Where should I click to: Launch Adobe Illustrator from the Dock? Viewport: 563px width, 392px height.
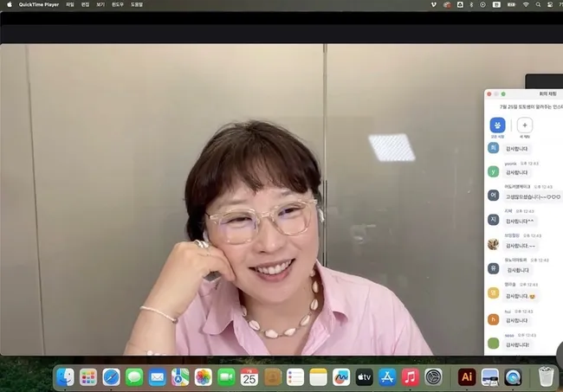coord(467,377)
